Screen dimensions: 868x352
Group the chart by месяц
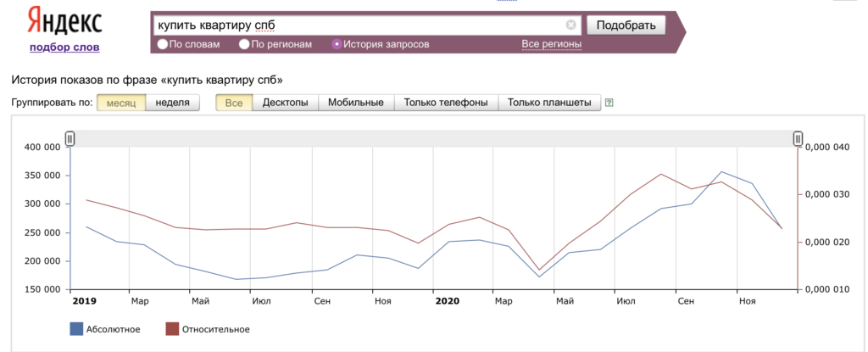[x=121, y=103]
